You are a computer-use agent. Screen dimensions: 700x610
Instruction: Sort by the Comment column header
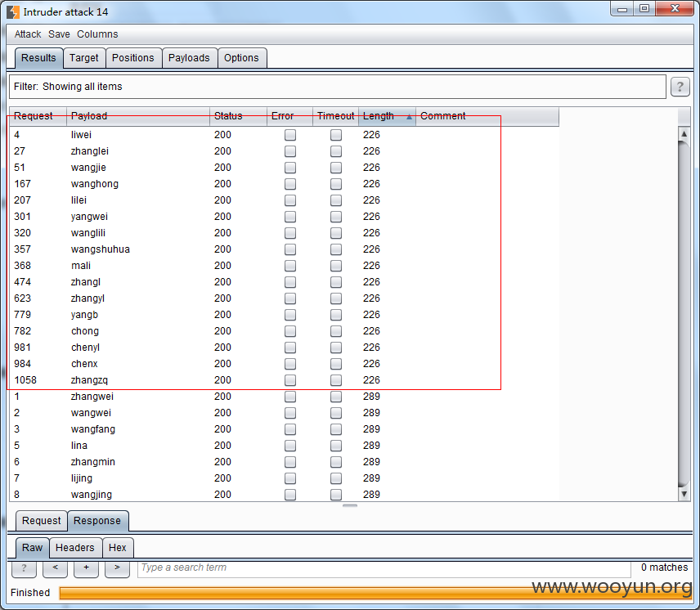487,116
